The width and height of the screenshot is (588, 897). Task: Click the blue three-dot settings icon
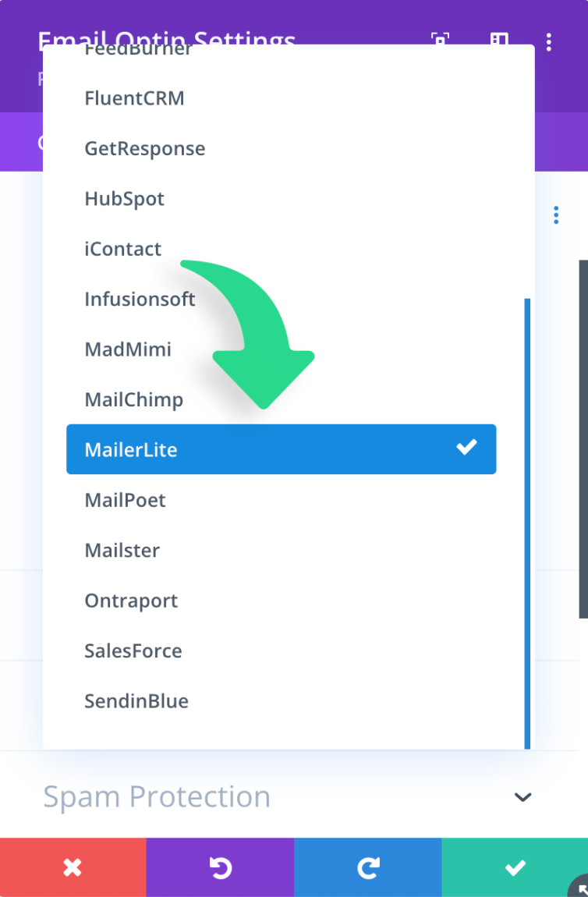pos(556,214)
